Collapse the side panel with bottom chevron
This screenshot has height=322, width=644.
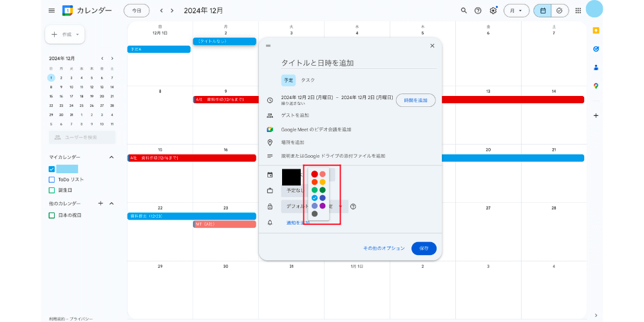pyautogui.click(x=596, y=315)
